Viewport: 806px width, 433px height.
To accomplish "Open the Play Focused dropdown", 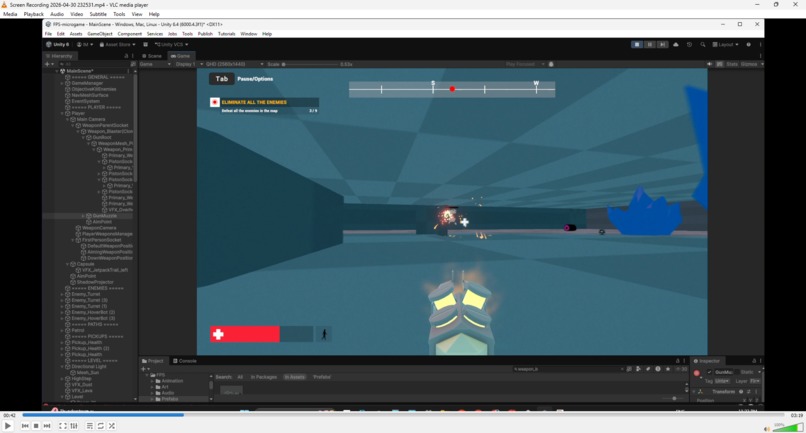I will pyautogui.click(x=525, y=64).
